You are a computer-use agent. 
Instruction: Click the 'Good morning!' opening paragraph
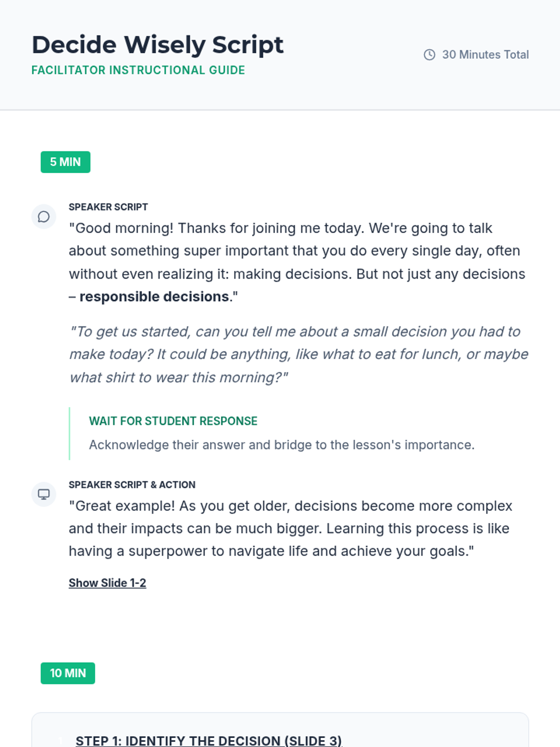pyautogui.click(x=297, y=262)
